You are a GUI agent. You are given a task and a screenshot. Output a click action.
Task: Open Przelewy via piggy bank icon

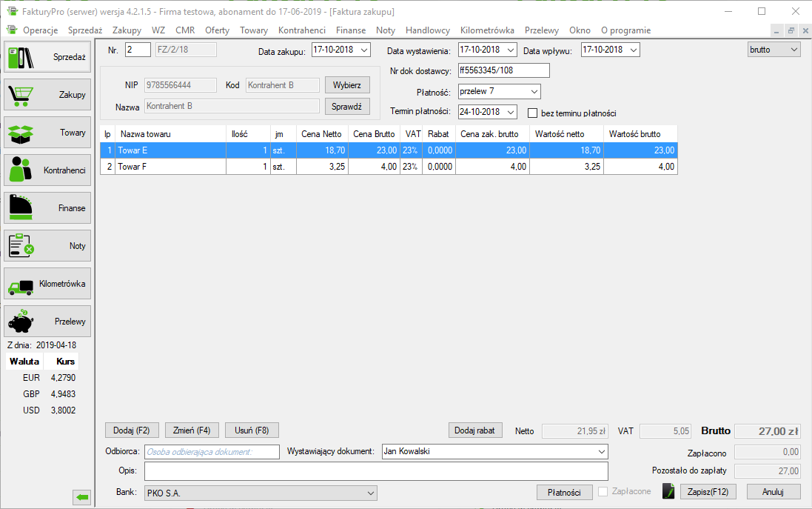tap(47, 322)
